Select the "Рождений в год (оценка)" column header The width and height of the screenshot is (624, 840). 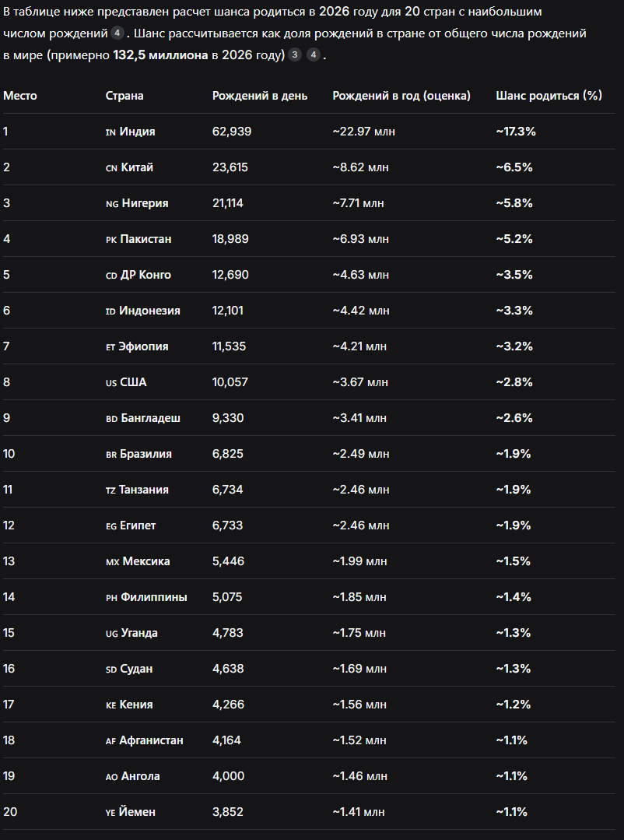point(401,95)
